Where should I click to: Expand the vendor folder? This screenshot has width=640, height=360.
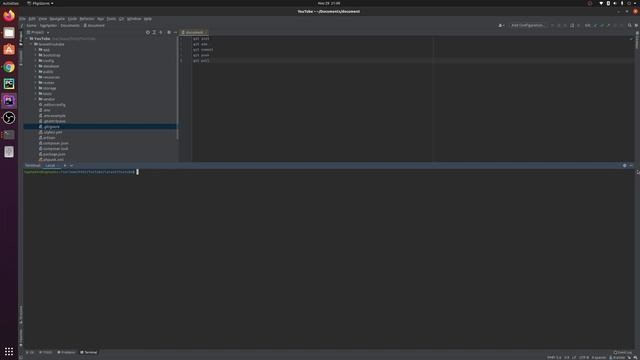pyautogui.click(x=36, y=99)
